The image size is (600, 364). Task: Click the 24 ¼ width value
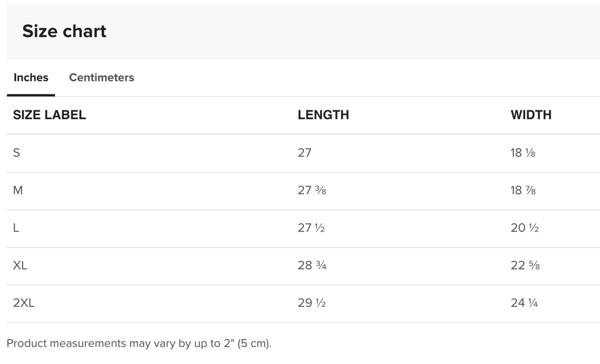pyautogui.click(x=524, y=303)
